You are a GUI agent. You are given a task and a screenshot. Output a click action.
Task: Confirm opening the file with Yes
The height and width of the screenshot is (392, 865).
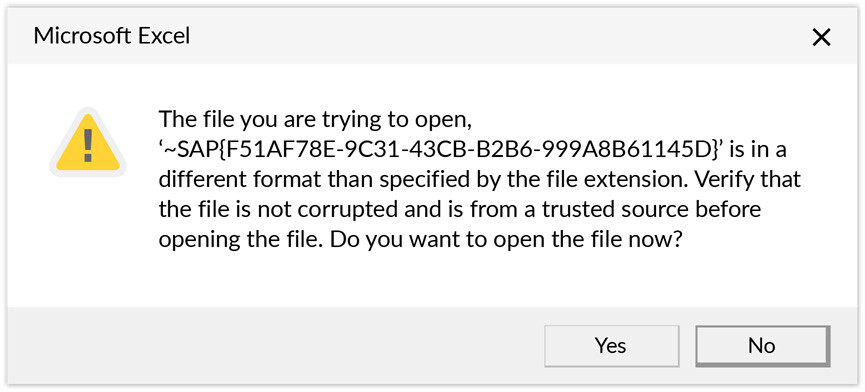pyautogui.click(x=611, y=346)
